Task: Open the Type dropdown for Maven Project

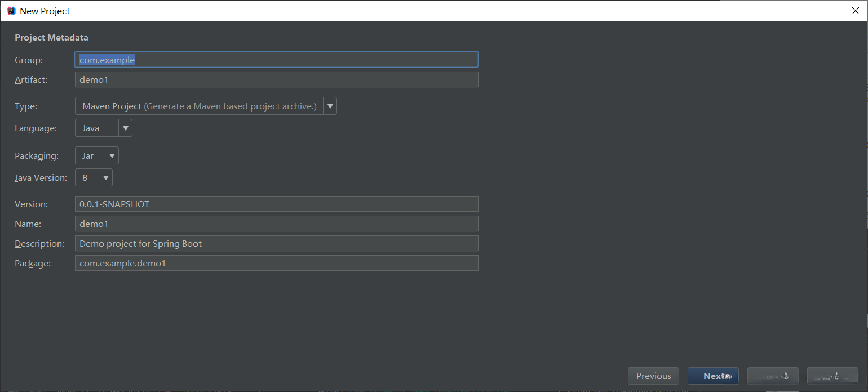Action: coord(206,106)
